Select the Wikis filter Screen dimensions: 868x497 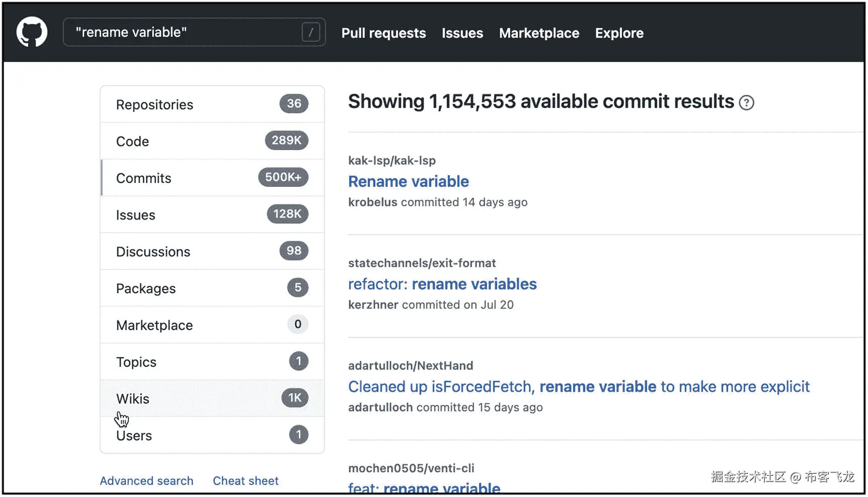132,399
